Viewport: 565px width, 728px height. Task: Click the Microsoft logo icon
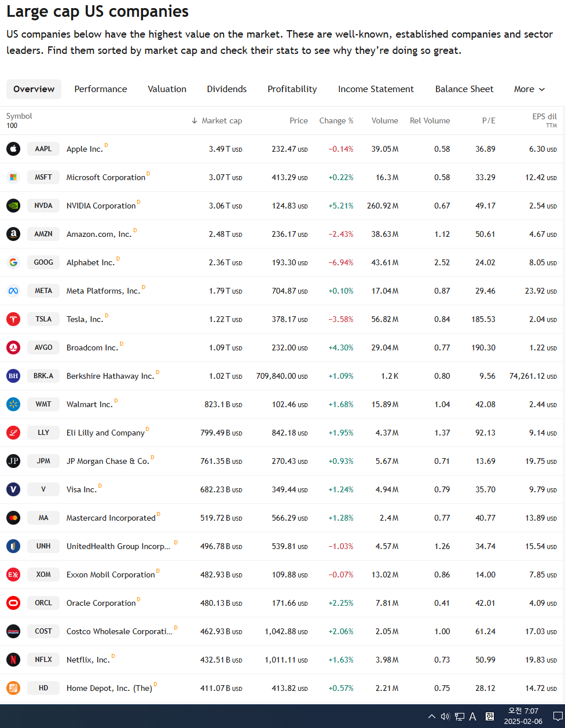point(13,177)
